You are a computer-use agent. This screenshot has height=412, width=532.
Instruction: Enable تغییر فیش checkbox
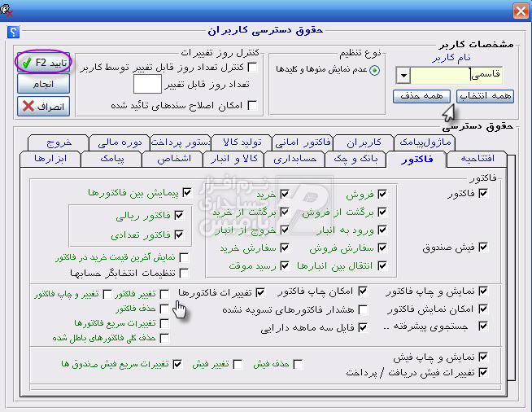(x=238, y=365)
